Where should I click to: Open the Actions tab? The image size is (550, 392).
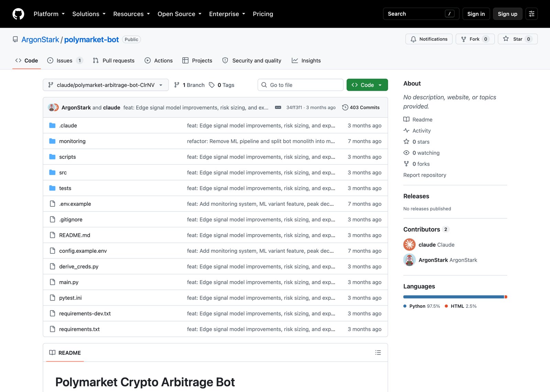tap(158, 61)
